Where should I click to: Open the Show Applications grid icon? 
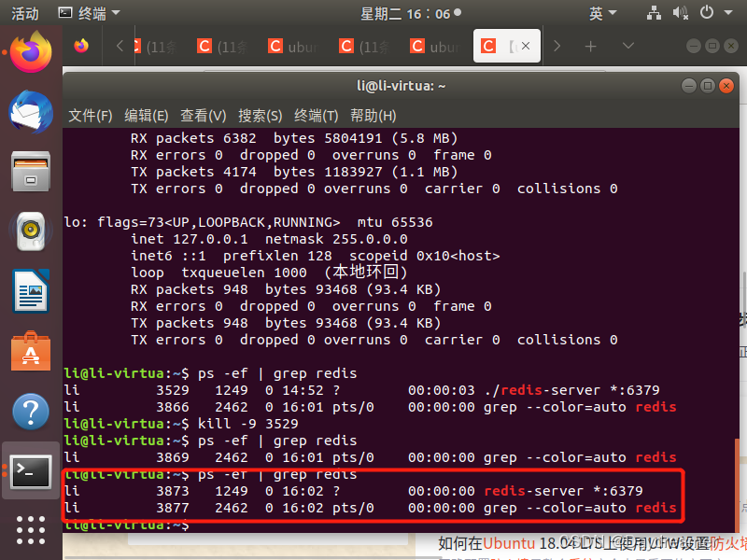pos(30,530)
